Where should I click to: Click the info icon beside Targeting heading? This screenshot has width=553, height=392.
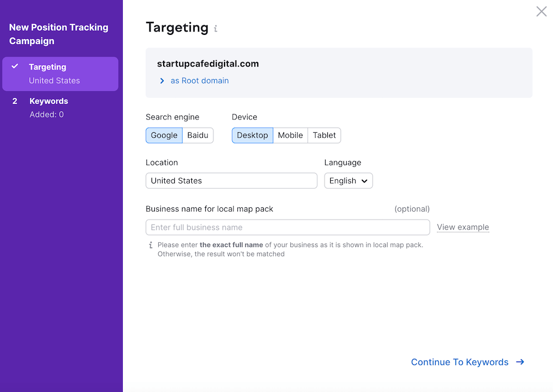216,29
